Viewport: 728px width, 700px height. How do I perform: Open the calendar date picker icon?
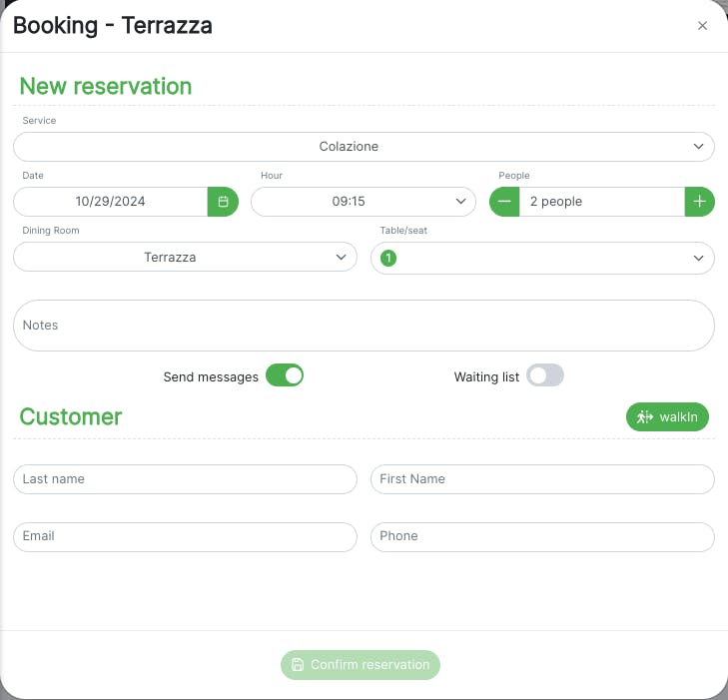(x=223, y=202)
